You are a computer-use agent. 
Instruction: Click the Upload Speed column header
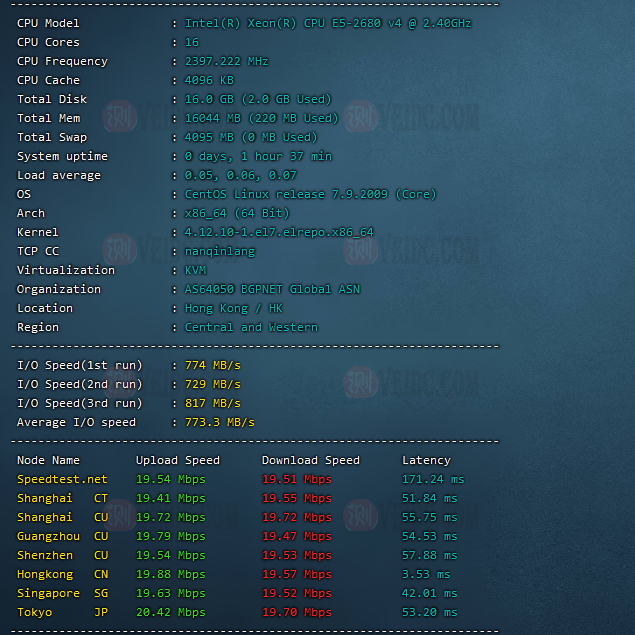177,460
